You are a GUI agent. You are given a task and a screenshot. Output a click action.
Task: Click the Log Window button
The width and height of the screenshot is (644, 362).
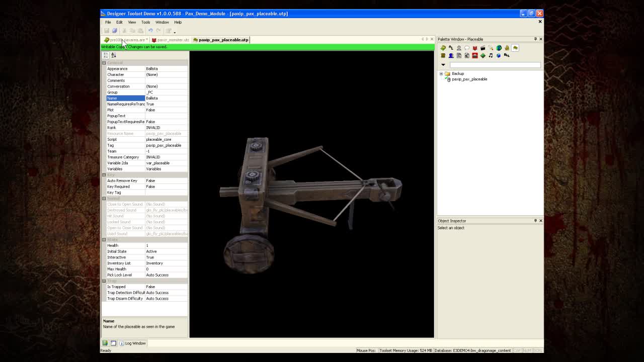(133, 343)
